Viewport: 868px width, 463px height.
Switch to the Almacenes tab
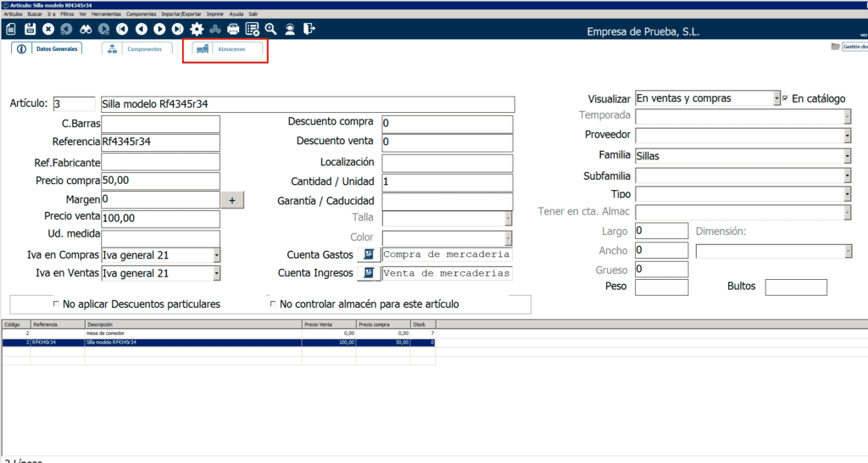pos(226,49)
